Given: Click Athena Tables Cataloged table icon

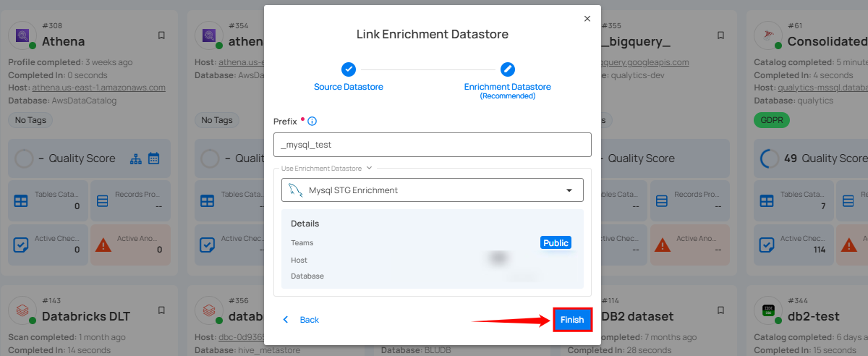Looking at the screenshot, I should point(21,201).
